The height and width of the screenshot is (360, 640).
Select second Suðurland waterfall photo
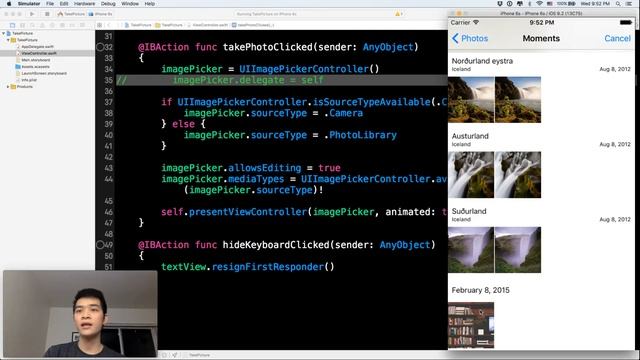tap(518, 250)
